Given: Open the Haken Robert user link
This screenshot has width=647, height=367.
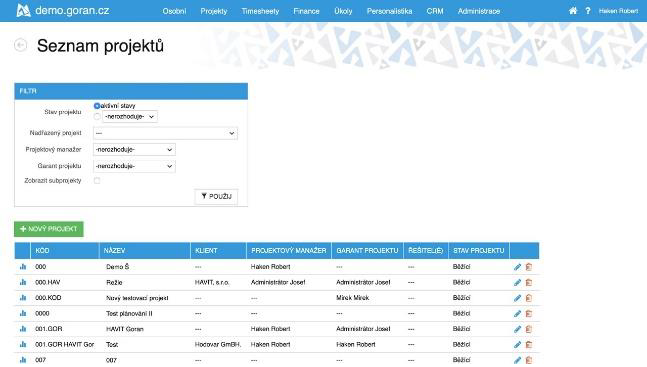Looking at the screenshot, I should tap(618, 11).
